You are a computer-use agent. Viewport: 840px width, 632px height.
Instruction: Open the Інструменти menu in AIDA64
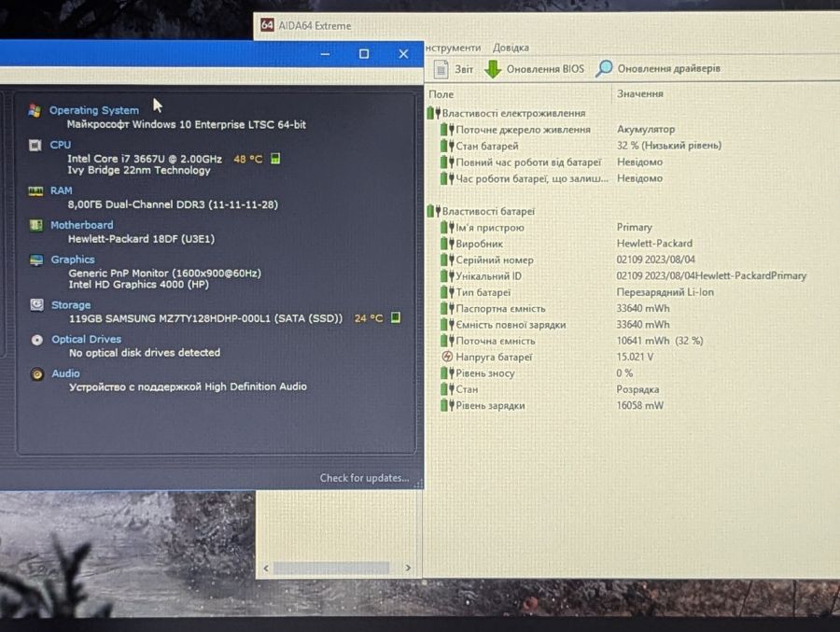pyautogui.click(x=454, y=48)
